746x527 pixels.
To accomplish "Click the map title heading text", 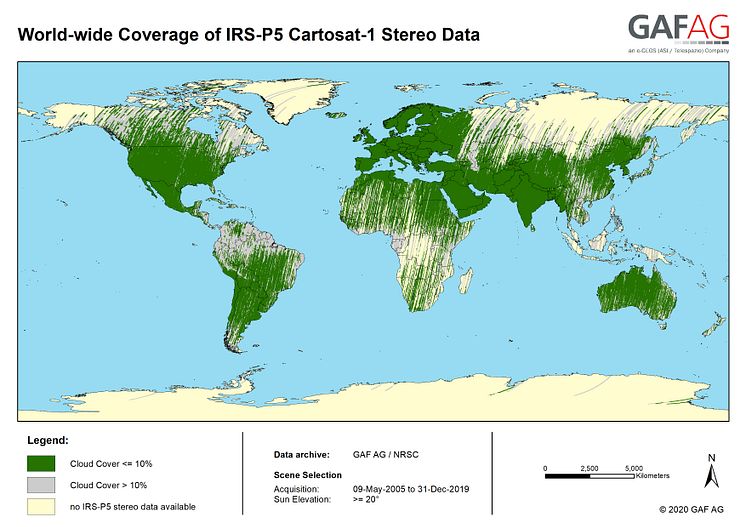I will pyautogui.click(x=248, y=35).
